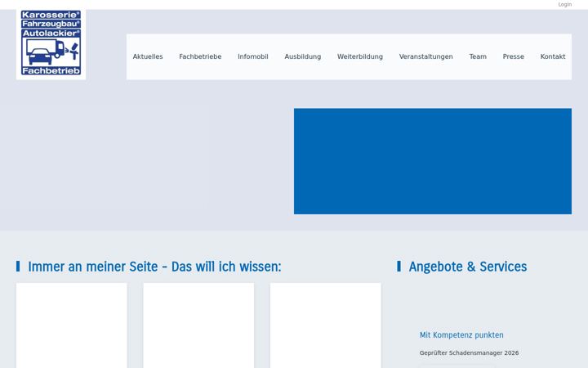Open the Login link
Screen dimensions: 588x368
565,5
